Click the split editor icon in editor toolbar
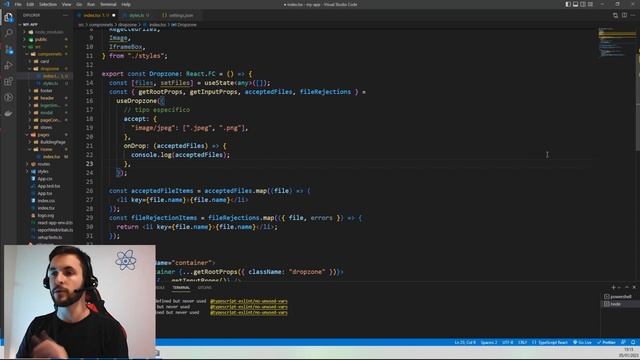Viewport: 640px width, 360px height. [624, 16]
